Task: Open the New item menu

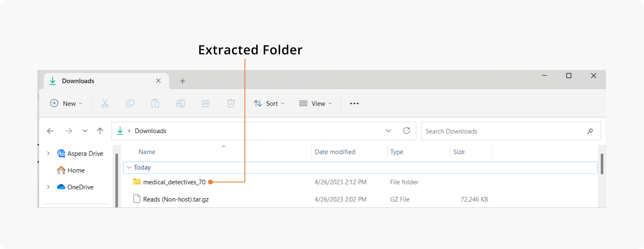Action: [66, 103]
